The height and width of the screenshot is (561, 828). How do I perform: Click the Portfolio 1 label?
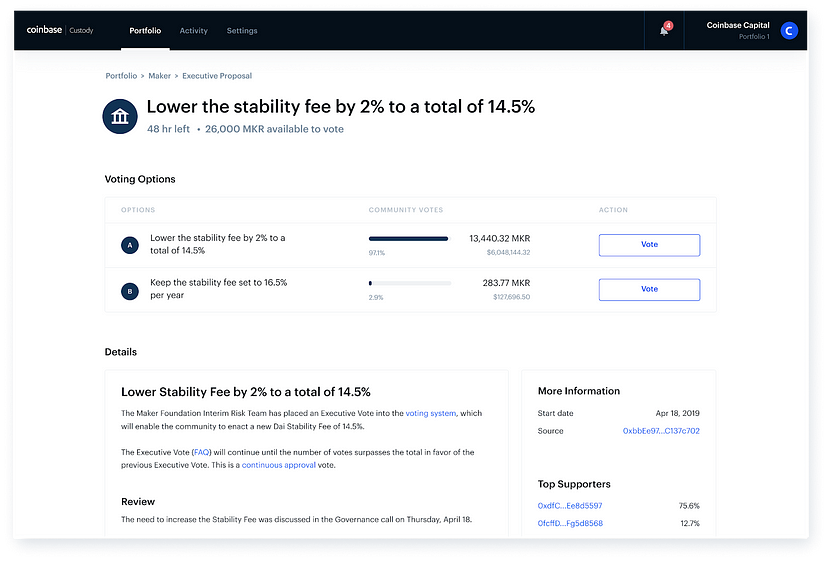point(754,36)
